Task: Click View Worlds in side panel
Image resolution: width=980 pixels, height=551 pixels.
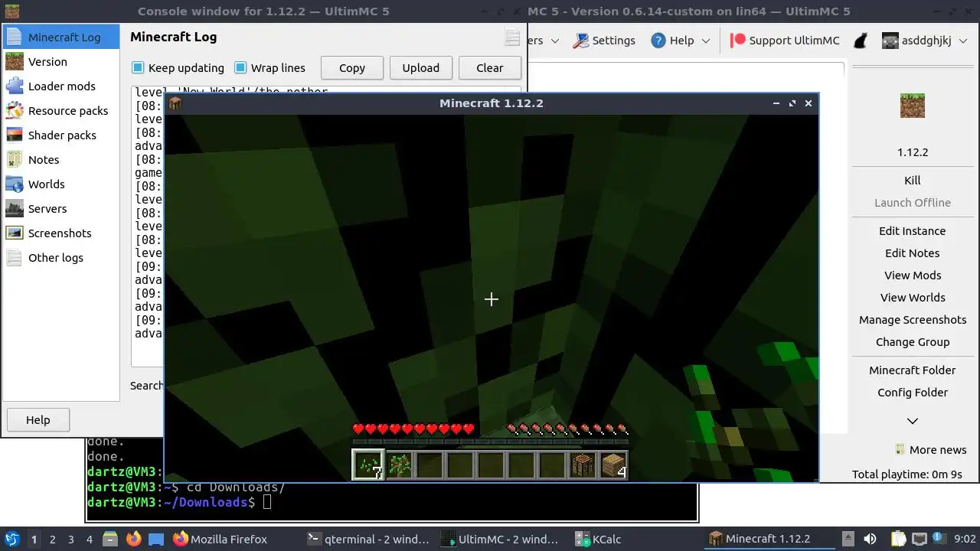Action: [x=913, y=298]
